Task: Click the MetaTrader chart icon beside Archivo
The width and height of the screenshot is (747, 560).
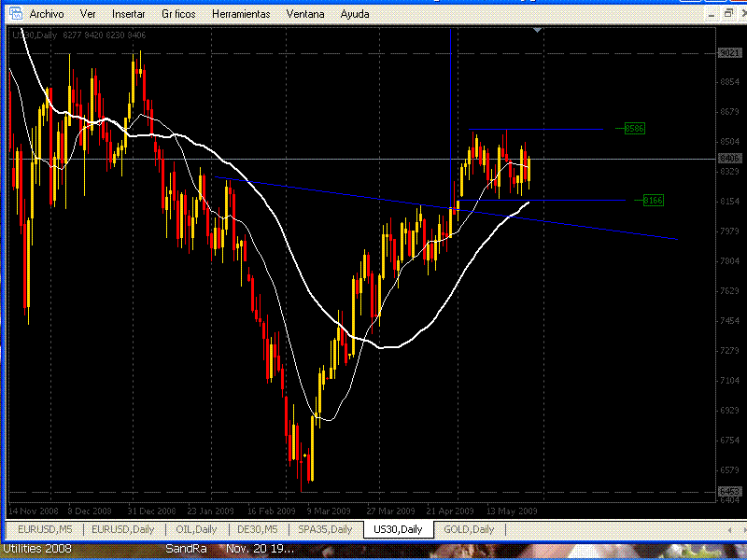Action: [x=16, y=13]
